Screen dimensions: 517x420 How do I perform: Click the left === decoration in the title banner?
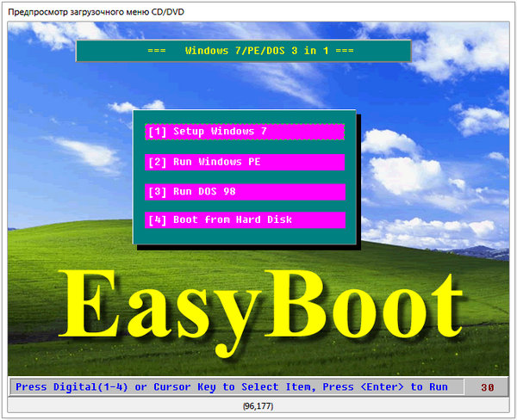pos(157,51)
